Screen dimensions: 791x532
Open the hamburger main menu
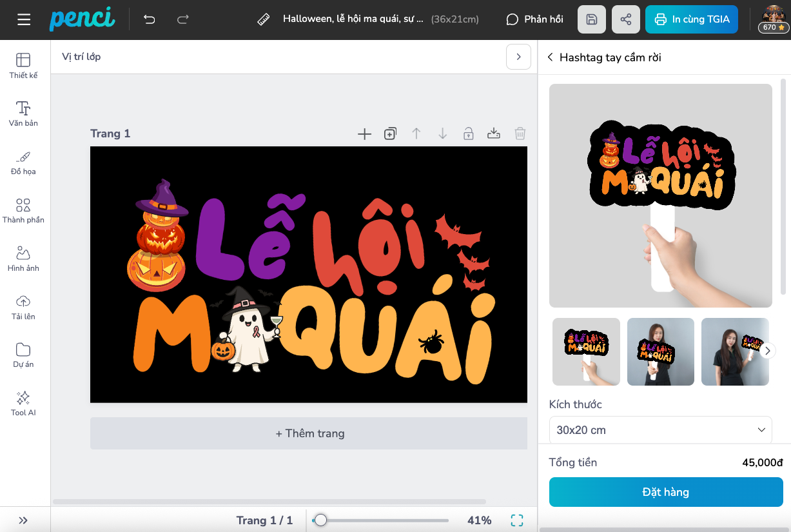point(24,19)
